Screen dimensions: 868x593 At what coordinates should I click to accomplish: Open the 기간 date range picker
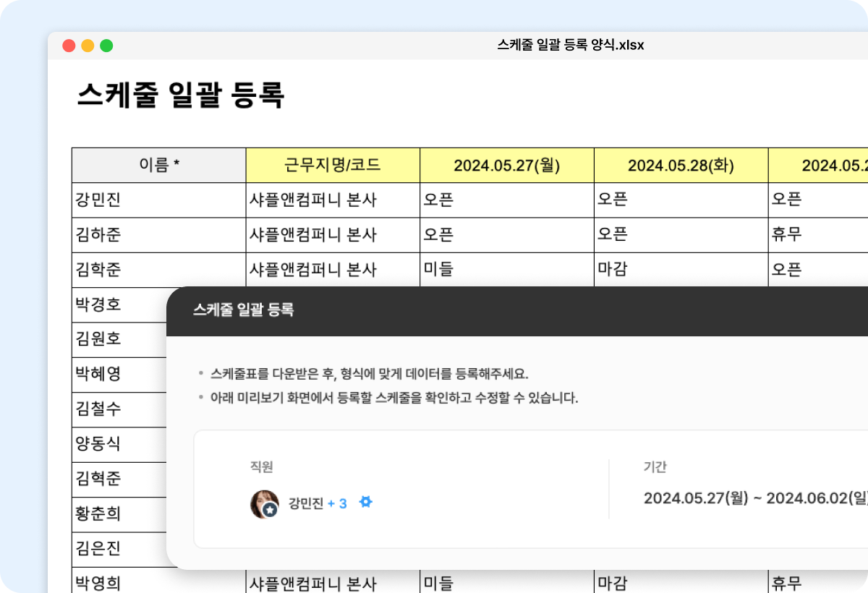click(752, 498)
